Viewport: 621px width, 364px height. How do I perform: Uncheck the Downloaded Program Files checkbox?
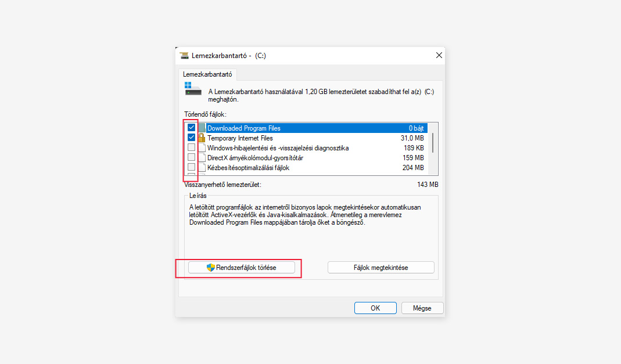pyautogui.click(x=191, y=127)
